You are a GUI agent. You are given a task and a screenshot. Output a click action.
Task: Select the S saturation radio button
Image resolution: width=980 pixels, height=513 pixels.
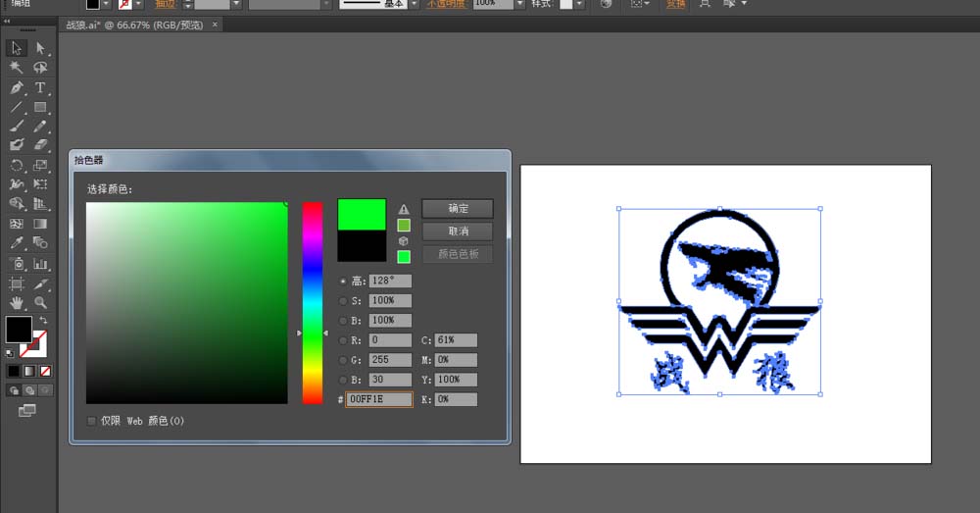coord(343,301)
